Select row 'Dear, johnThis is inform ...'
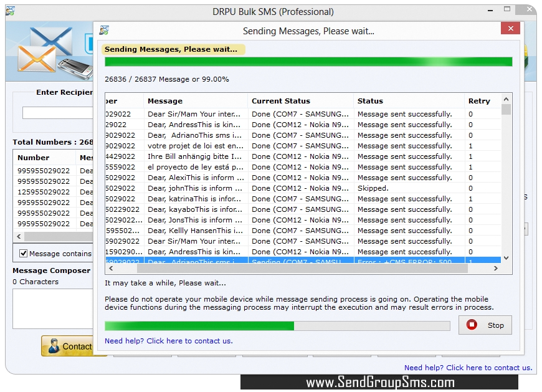 303,188
